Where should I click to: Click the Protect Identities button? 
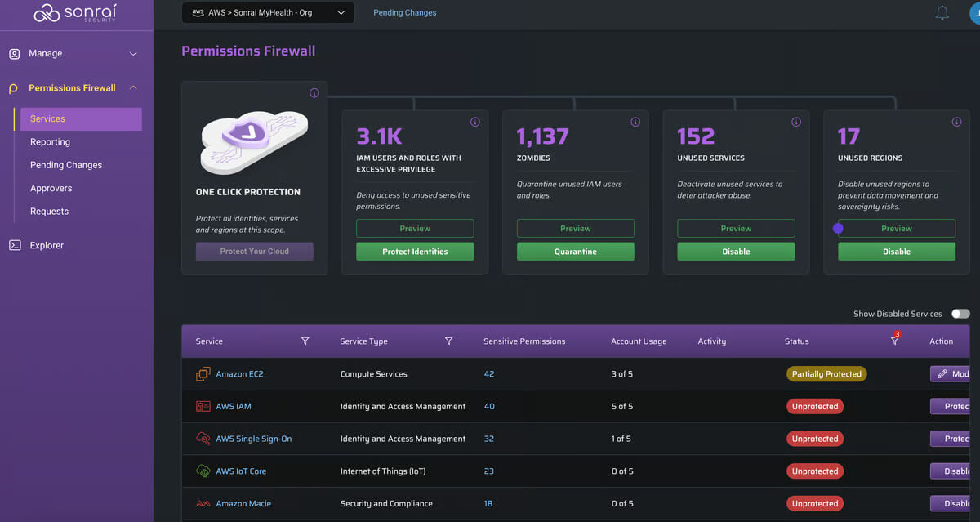pyautogui.click(x=415, y=252)
